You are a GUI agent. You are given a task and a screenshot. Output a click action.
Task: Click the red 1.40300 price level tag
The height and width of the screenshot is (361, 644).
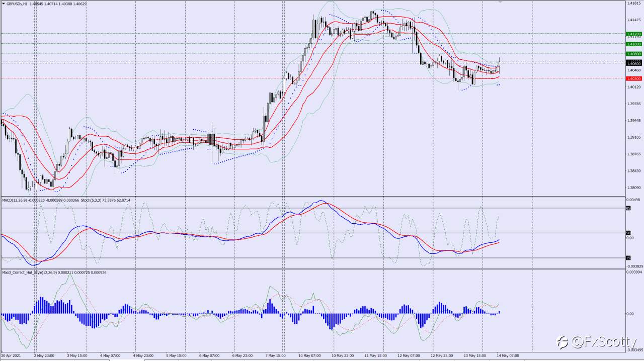click(x=633, y=78)
